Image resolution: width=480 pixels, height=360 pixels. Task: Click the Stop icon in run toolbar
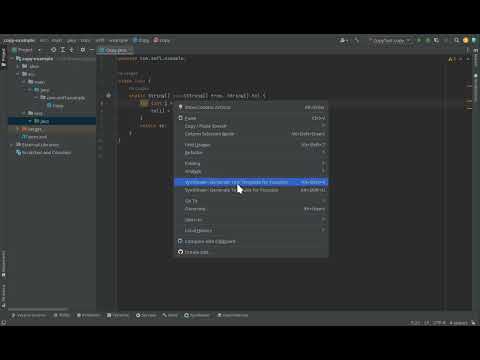click(x=446, y=41)
